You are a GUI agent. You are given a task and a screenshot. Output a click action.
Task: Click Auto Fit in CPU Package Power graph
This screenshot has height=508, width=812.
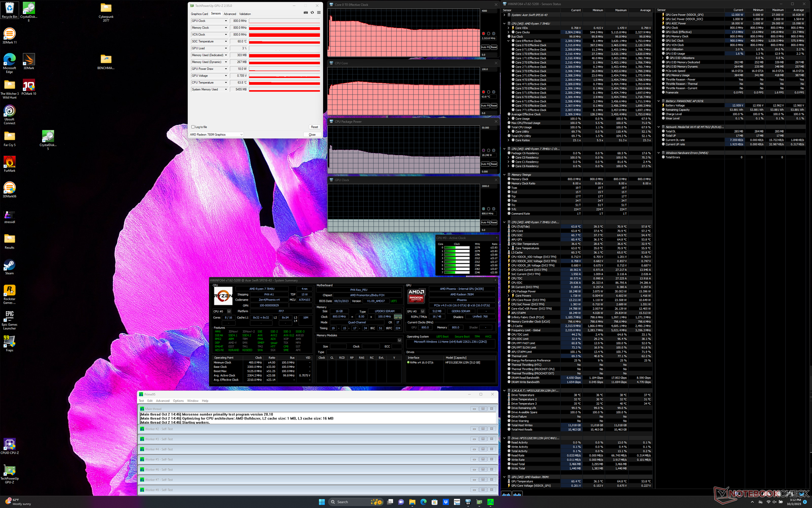[485, 164]
